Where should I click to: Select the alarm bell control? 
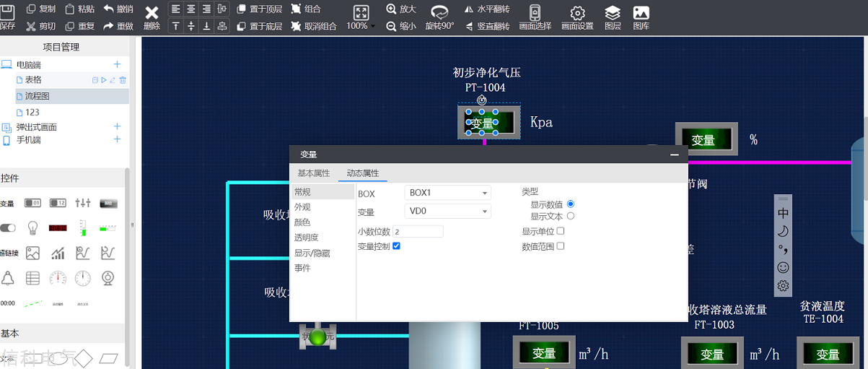[x=8, y=278]
